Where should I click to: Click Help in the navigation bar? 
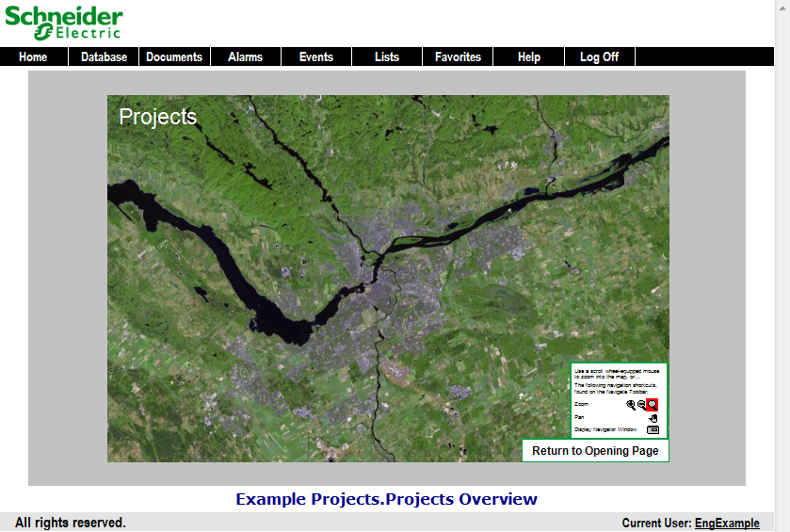tap(528, 57)
